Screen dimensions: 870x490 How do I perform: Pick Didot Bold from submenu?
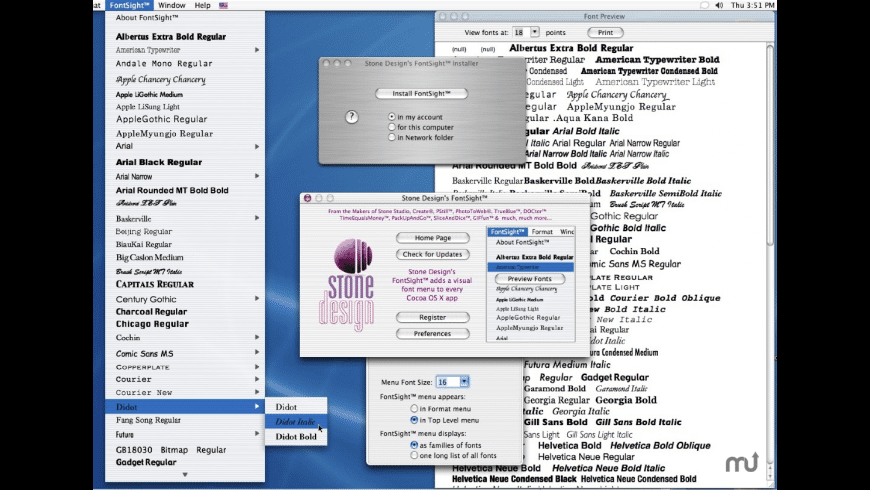tap(296, 437)
